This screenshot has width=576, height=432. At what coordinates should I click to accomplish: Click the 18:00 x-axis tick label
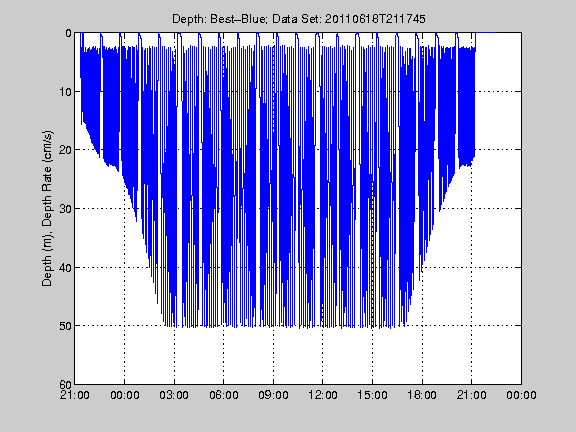(x=422, y=395)
